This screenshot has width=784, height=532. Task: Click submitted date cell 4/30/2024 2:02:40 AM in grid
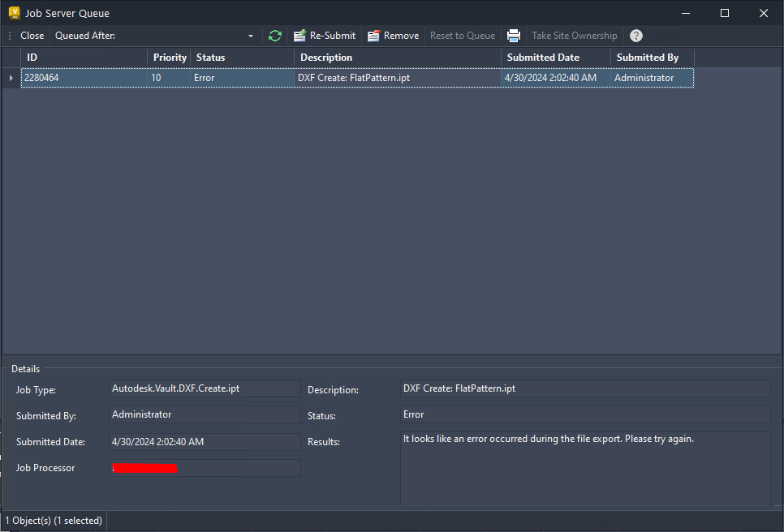click(x=556, y=78)
